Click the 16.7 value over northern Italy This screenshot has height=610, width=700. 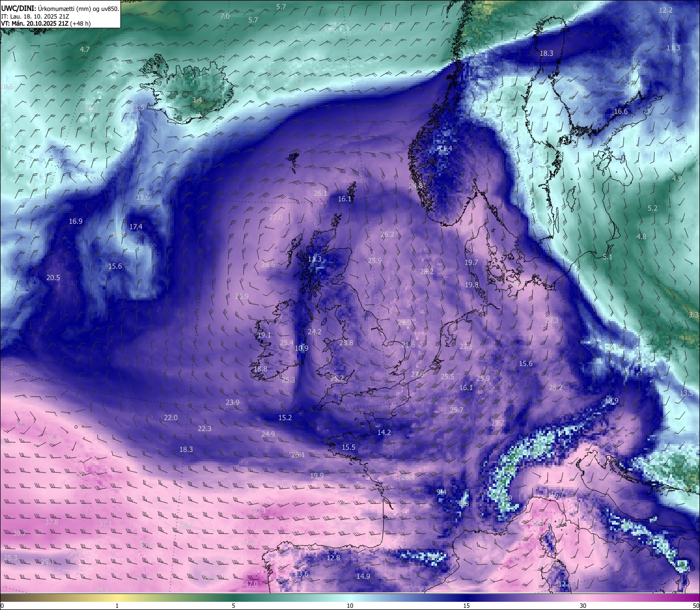pos(557,494)
